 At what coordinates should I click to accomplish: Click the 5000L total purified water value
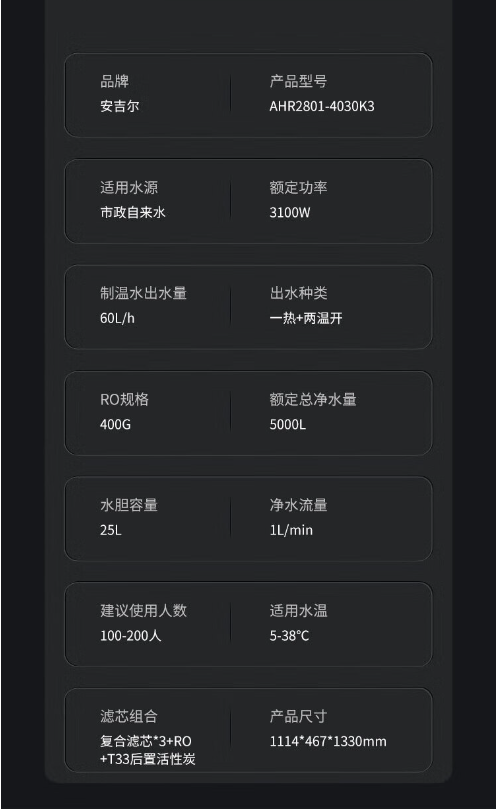tap(288, 424)
